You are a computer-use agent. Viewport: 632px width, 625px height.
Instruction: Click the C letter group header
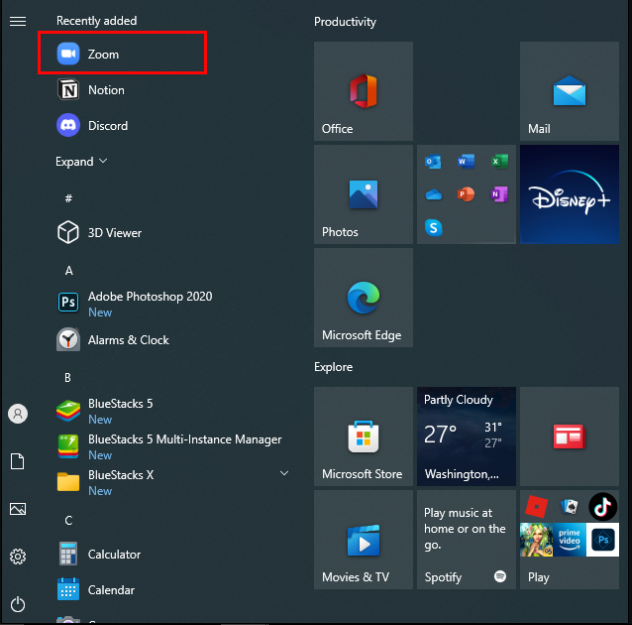coord(69,520)
